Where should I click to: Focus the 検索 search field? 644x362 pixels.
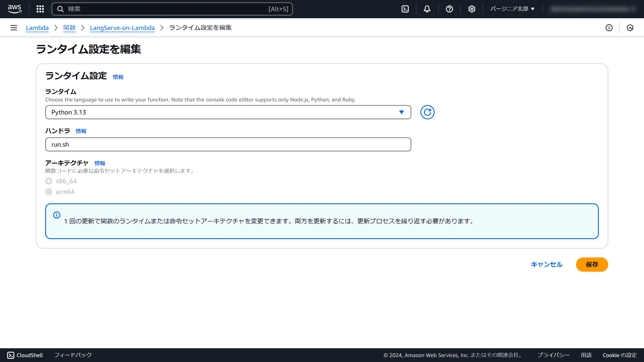[172, 9]
